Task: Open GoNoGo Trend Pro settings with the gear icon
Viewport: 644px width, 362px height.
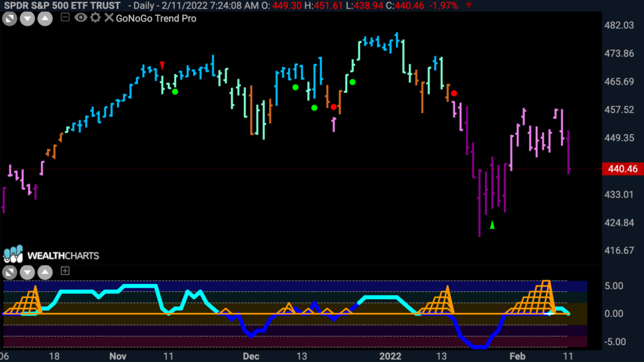Action: [96, 17]
